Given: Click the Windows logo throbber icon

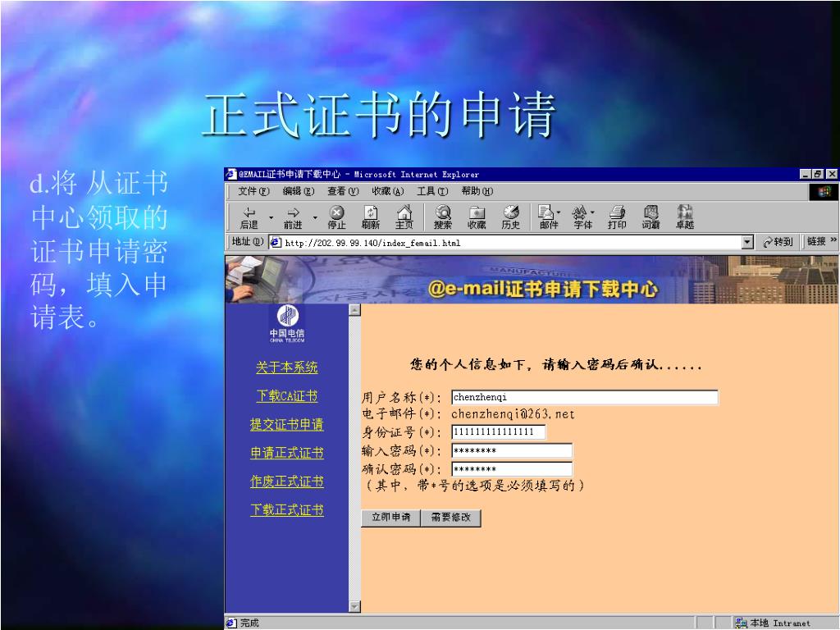Looking at the screenshot, I should point(824,192).
